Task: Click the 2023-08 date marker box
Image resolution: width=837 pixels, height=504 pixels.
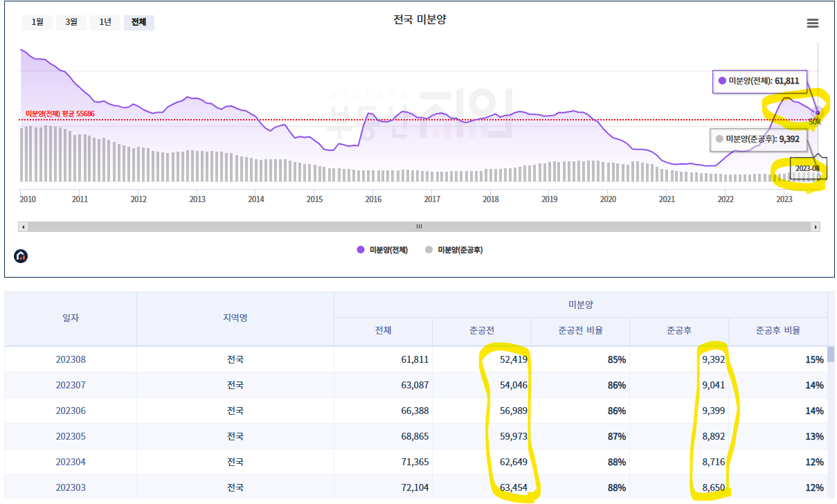Action: pyautogui.click(x=807, y=168)
